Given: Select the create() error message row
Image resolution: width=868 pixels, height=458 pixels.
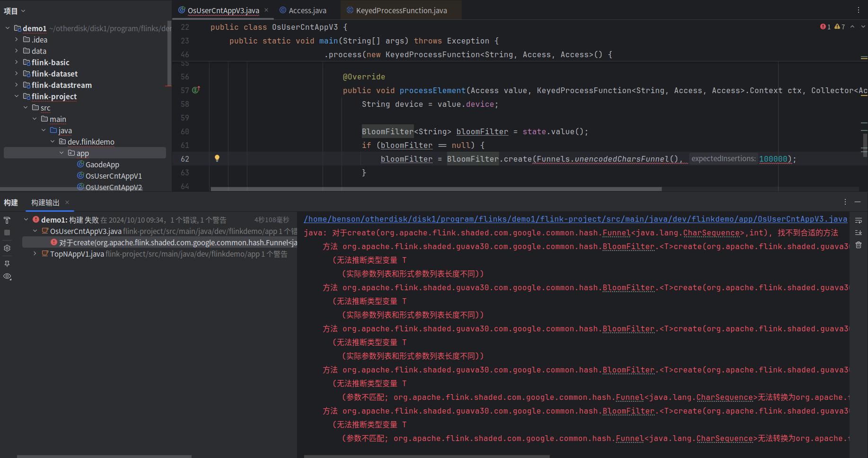Looking at the screenshot, I should coord(160,242).
